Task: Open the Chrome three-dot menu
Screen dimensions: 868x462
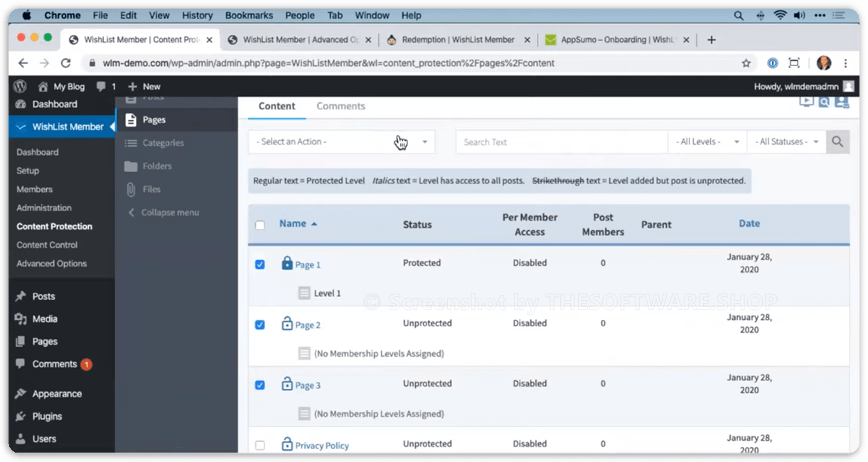Action: tap(845, 63)
